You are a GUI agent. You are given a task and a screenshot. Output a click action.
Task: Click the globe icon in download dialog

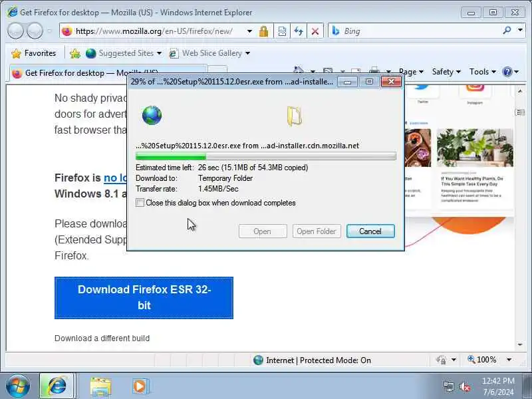tap(152, 115)
